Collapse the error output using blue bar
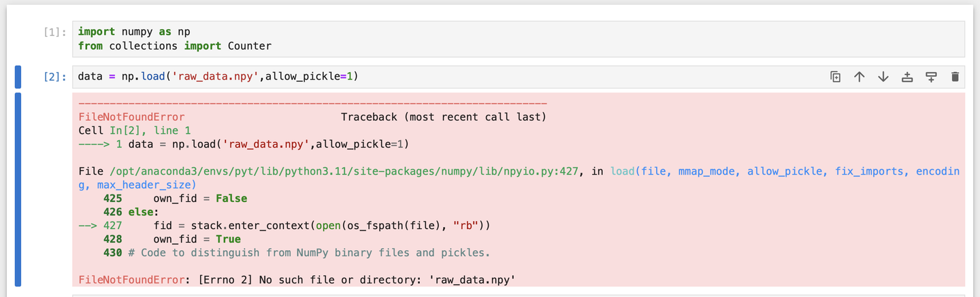This screenshot has width=980, height=297. tap(18, 190)
